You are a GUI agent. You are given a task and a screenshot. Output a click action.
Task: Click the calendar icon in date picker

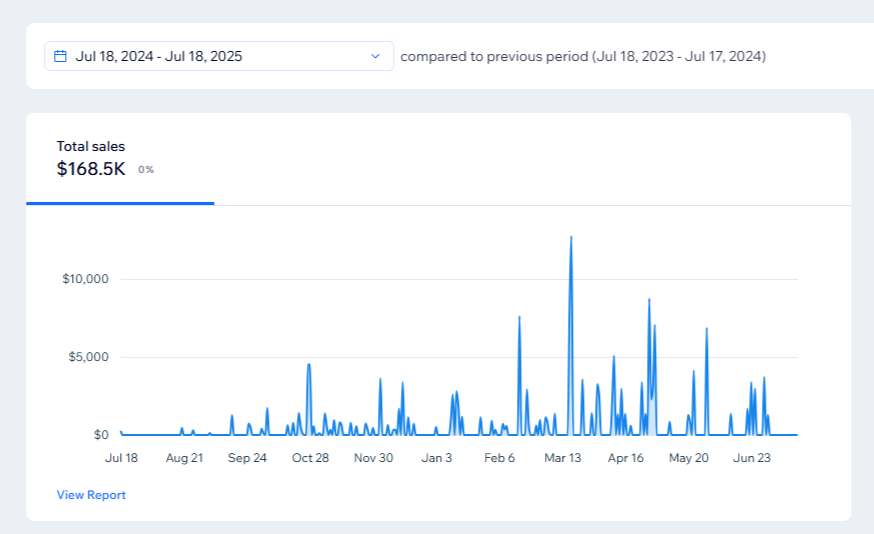pos(60,56)
